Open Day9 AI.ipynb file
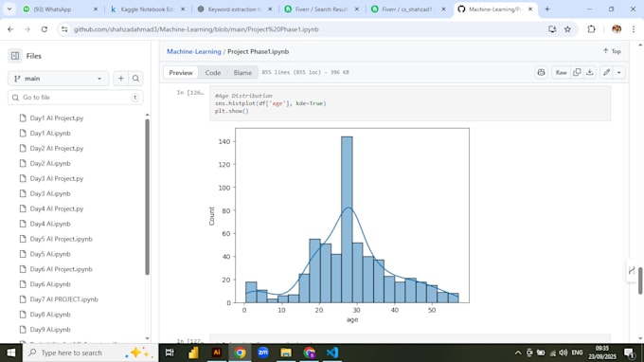Image resolution: width=644 pixels, height=362 pixels. (x=50, y=330)
